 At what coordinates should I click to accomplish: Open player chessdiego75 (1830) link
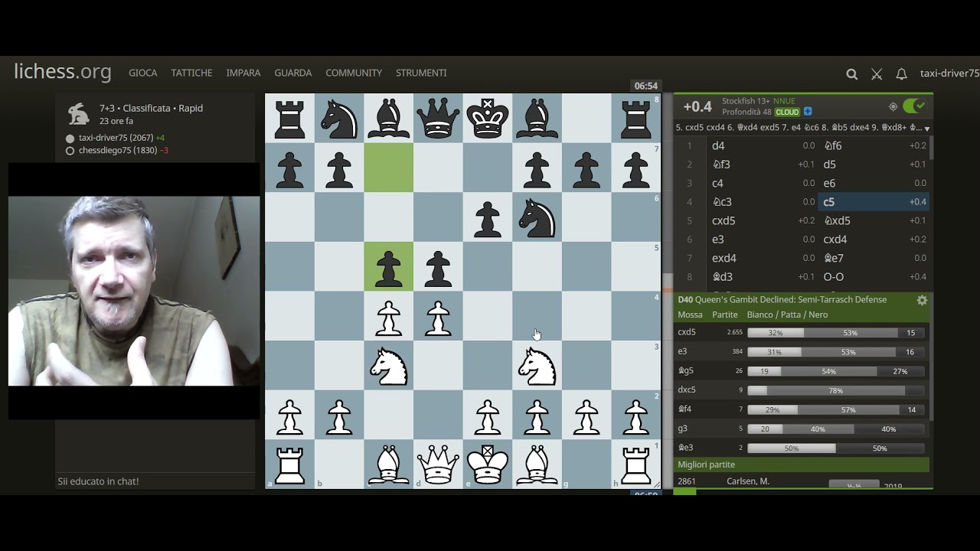coord(118,150)
